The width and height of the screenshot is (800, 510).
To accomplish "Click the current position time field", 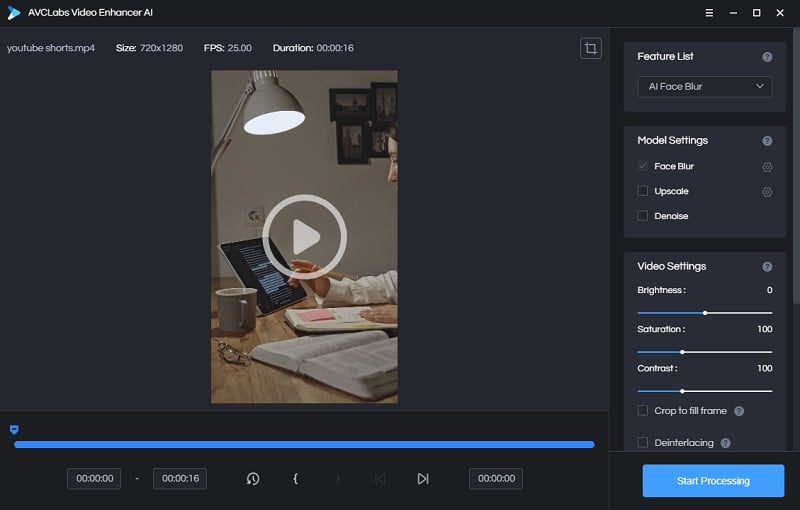I will coord(496,479).
